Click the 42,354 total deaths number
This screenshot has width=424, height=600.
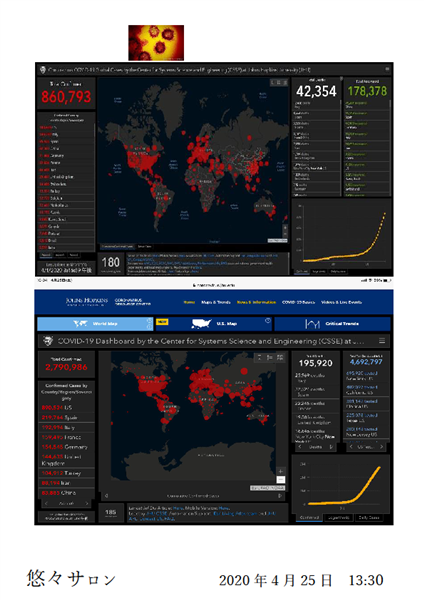click(316, 91)
